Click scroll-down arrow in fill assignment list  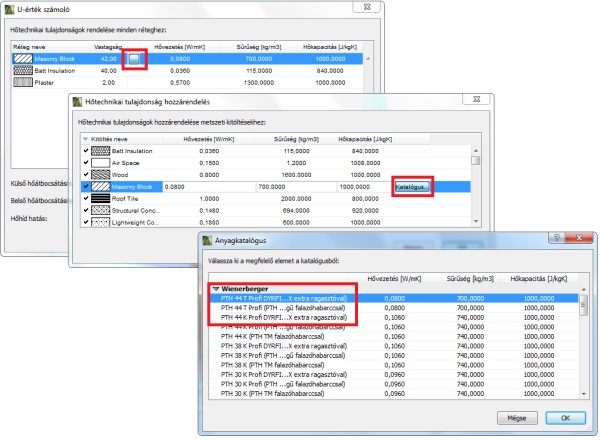click(476, 221)
